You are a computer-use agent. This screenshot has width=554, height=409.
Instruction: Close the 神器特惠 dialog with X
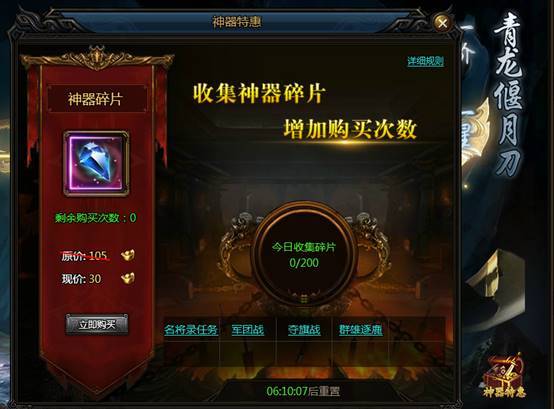pyautogui.click(x=443, y=23)
